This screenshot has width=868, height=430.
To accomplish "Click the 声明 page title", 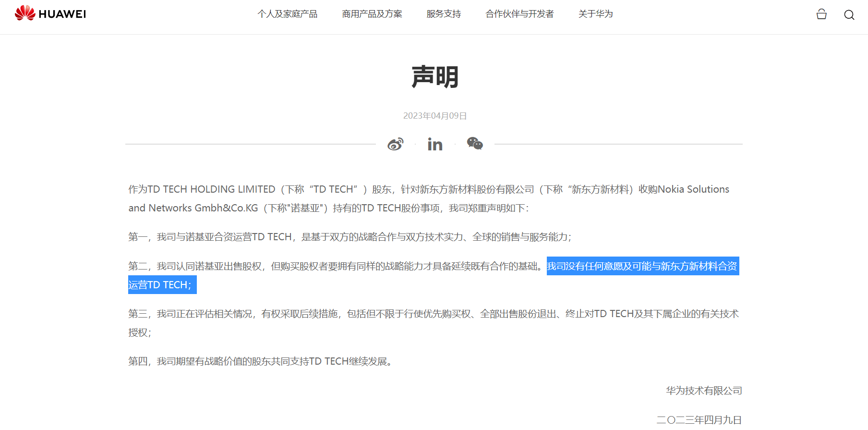I will [x=435, y=77].
